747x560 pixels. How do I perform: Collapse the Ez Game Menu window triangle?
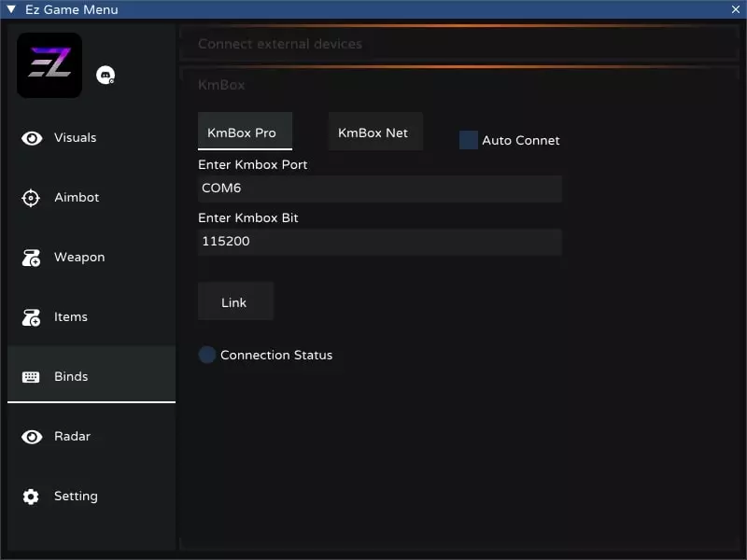(11, 9)
